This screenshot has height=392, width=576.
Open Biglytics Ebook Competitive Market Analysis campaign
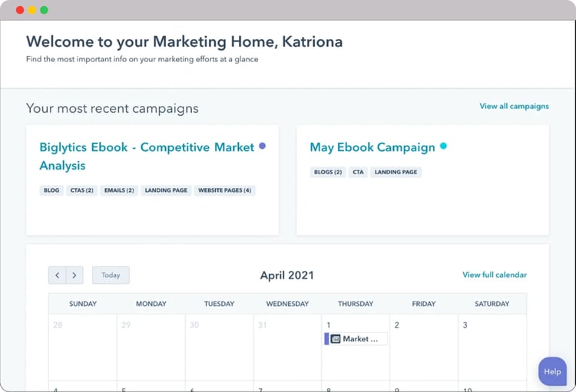147,156
